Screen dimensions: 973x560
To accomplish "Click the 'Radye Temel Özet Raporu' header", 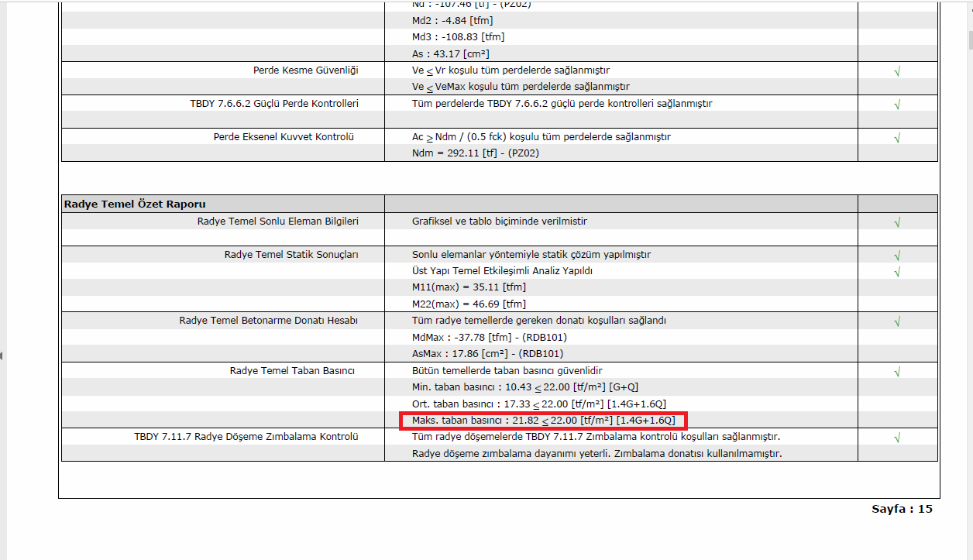I will coord(135,204).
